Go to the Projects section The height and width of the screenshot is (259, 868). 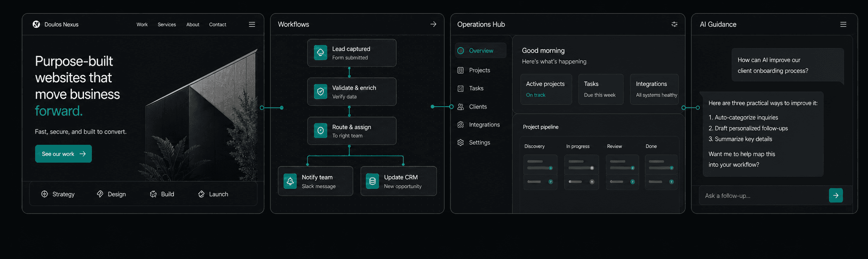[x=479, y=70]
